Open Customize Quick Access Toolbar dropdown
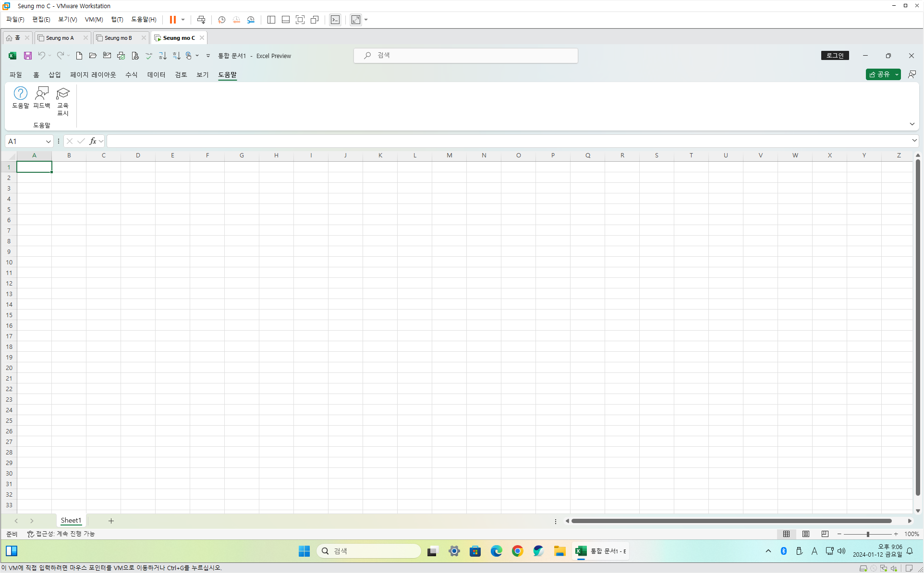The image size is (924, 573). 208,56
